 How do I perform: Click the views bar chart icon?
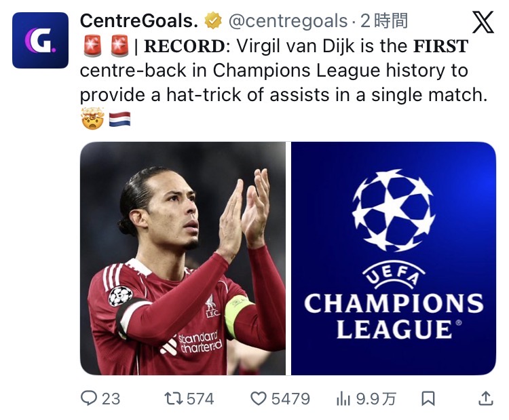pyautogui.click(x=343, y=398)
